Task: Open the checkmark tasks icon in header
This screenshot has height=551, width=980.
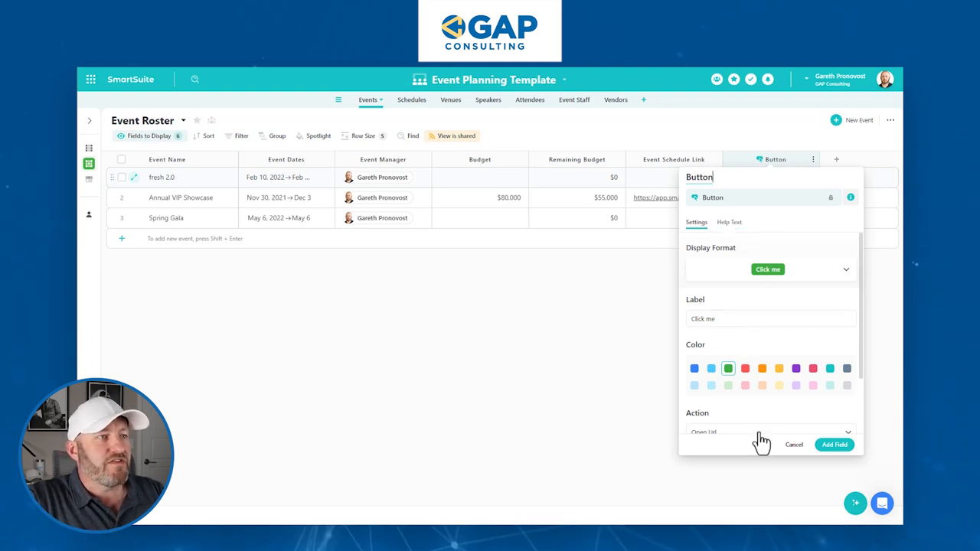Action: click(x=750, y=80)
